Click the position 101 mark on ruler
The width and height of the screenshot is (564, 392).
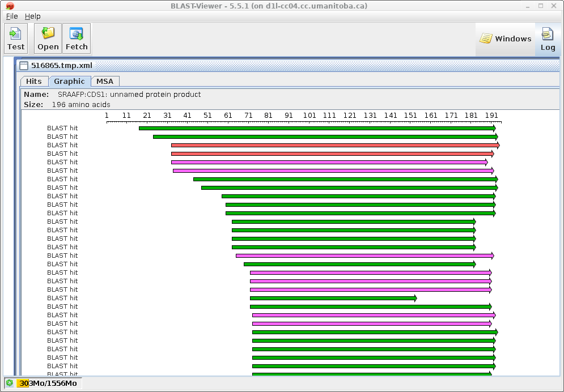[x=309, y=116]
